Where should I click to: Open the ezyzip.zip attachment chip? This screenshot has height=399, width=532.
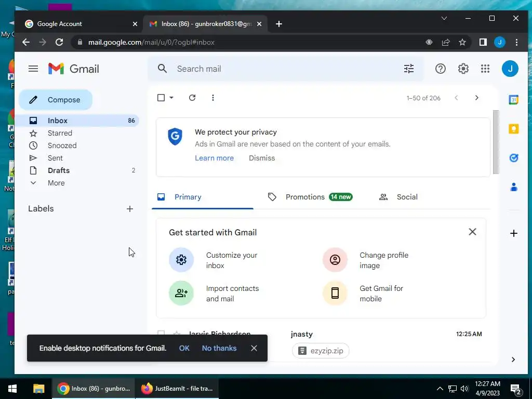coord(321,351)
